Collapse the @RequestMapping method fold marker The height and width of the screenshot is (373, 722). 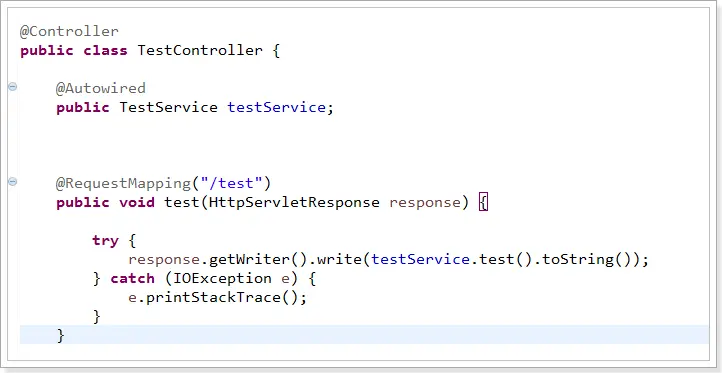(x=13, y=182)
